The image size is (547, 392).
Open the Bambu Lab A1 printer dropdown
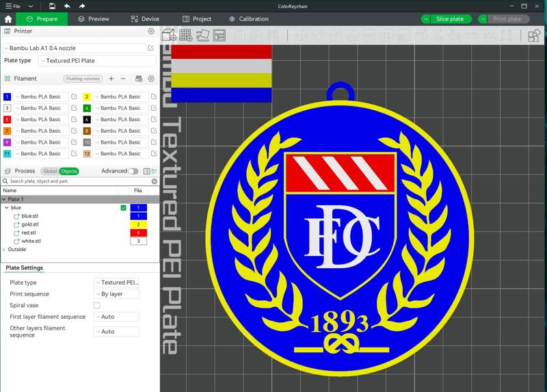point(74,48)
